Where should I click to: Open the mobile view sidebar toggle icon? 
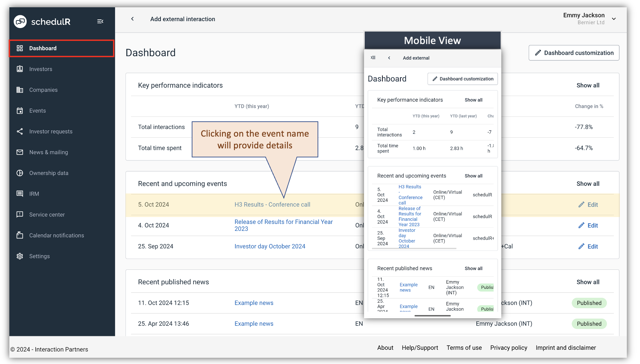(x=373, y=58)
